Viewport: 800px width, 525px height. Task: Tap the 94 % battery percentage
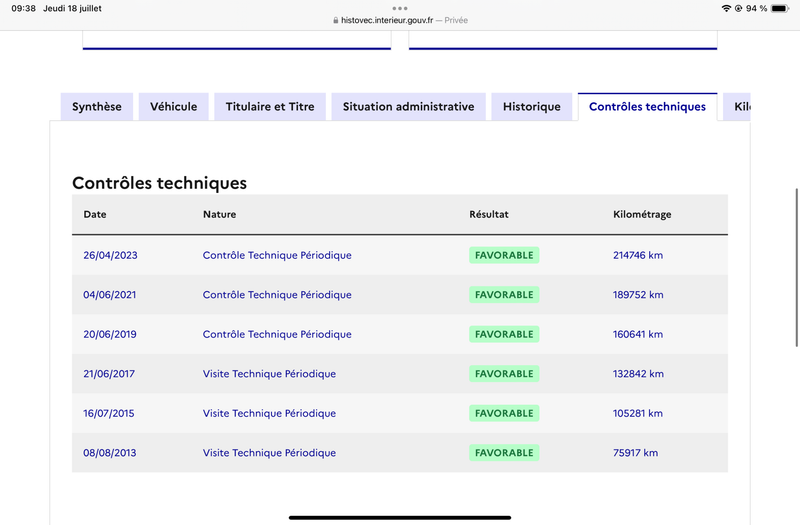tap(757, 8)
